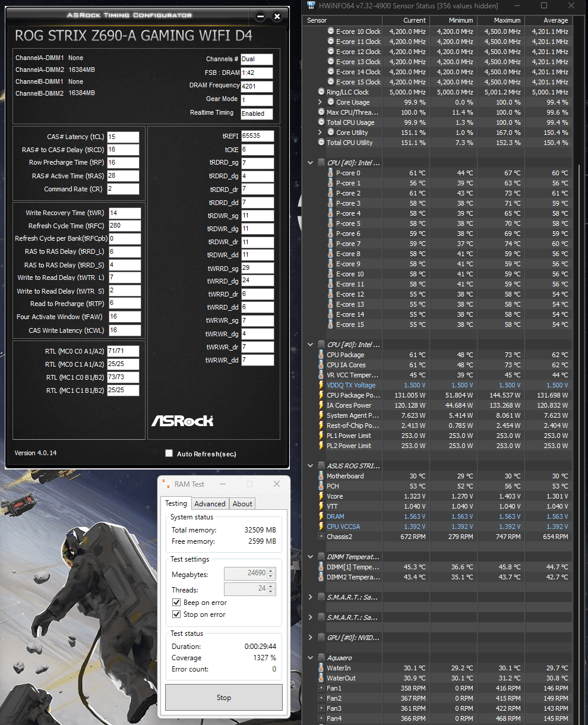Screen dimensions: 588x725
Task: Click the Maximum column header
Action: (x=501, y=20)
